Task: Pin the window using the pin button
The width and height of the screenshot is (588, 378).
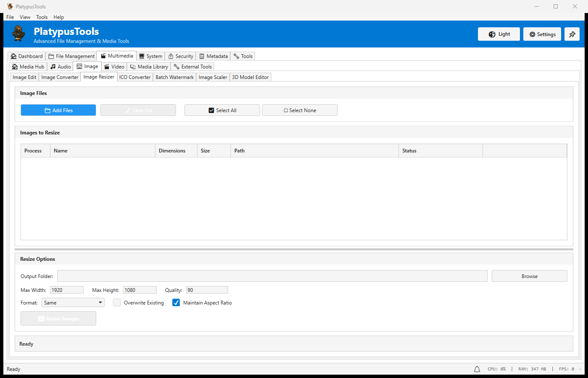Action: click(x=572, y=34)
